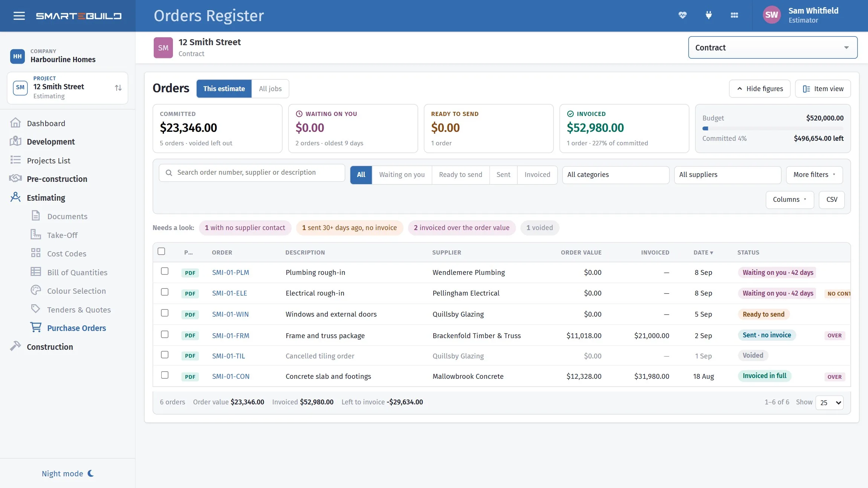This screenshot has height=488, width=868.
Task: Open Dashboard via house icon
Action: (15, 123)
